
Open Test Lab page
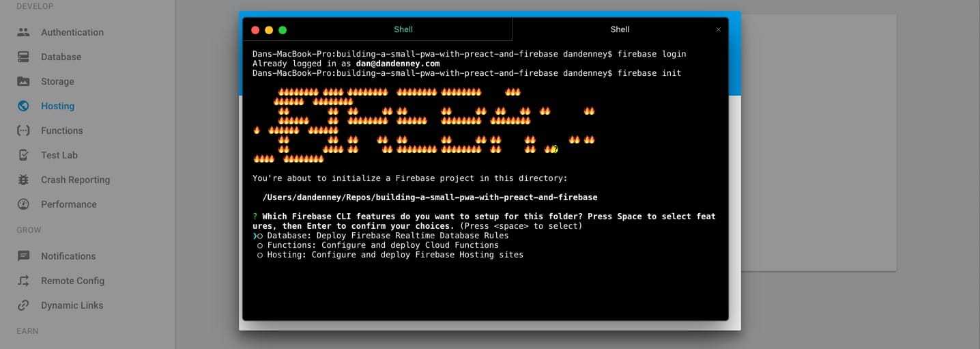(59, 155)
